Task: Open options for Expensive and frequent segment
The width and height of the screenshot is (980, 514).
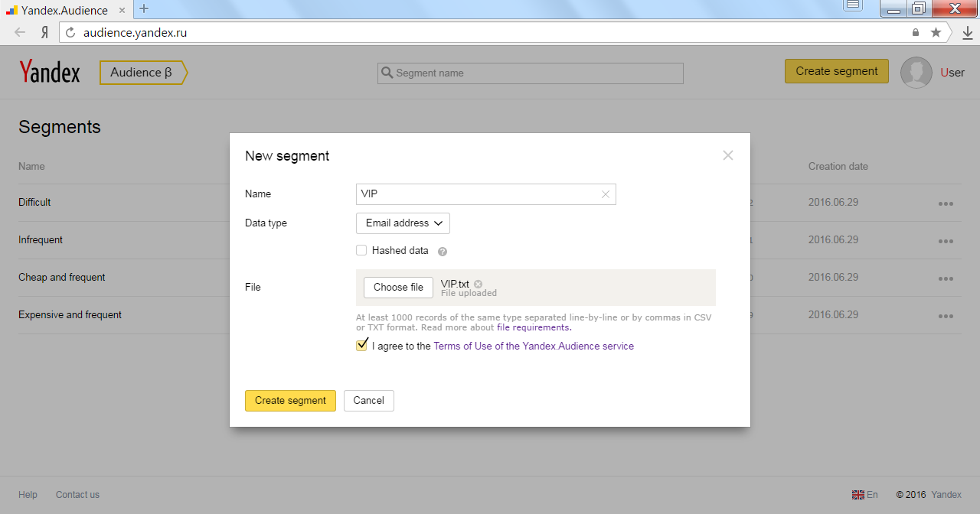Action: point(946,316)
